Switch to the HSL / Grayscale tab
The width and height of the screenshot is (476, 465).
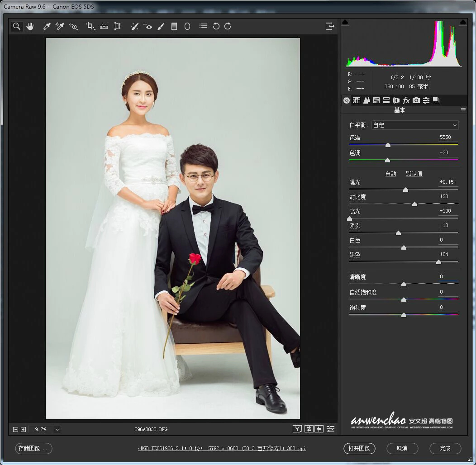tap(376, 100)
